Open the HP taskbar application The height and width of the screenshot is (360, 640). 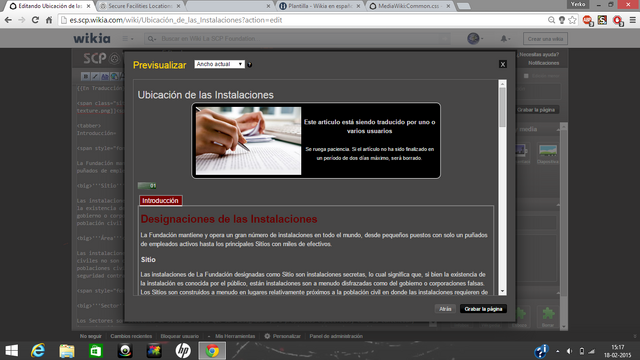tap(183, 351)
